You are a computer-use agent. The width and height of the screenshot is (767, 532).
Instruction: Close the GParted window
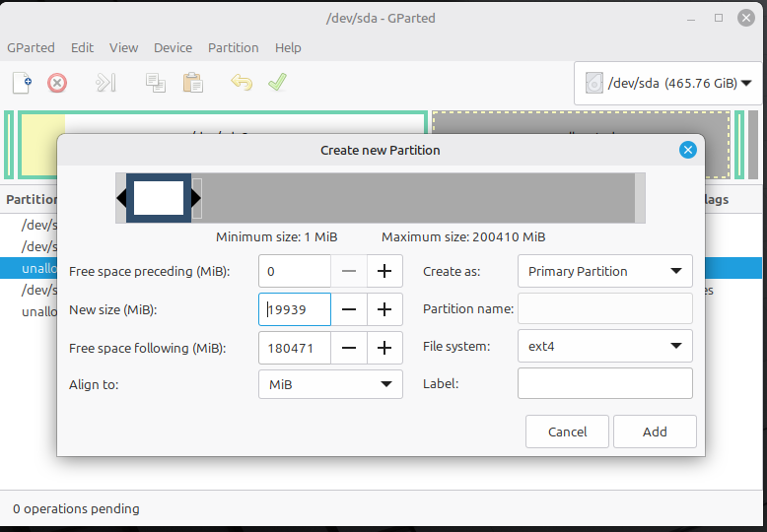tap(746, 18)
